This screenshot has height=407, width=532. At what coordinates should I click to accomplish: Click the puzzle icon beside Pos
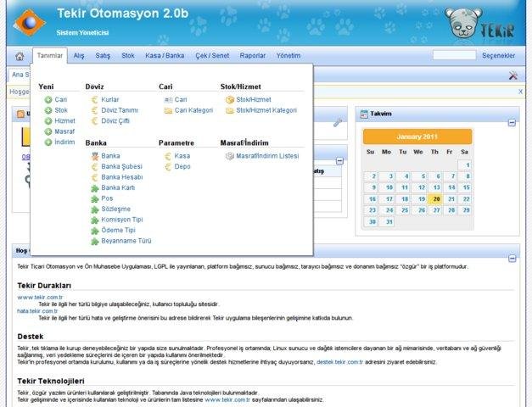coord(95,198)
